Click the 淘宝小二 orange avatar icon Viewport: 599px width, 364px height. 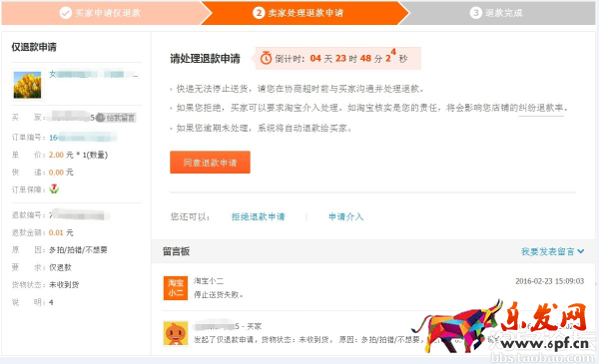coord(176,288)
